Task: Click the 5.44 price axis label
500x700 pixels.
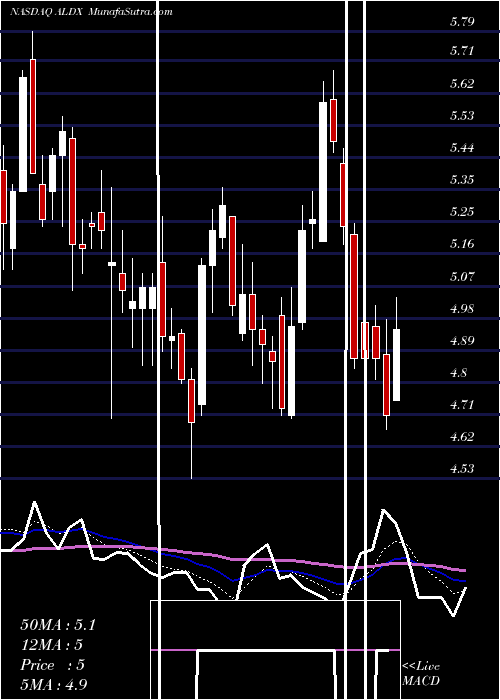Action: click(x=462, y=148)
